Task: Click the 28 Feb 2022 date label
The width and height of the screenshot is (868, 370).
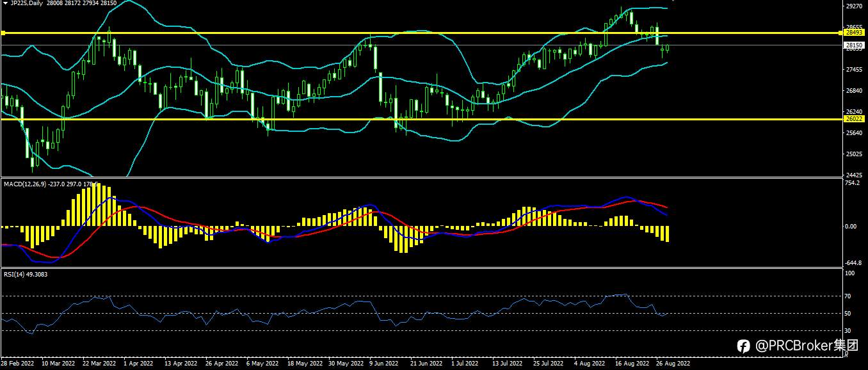Action: pyautogui.click(x=19, y=363)
